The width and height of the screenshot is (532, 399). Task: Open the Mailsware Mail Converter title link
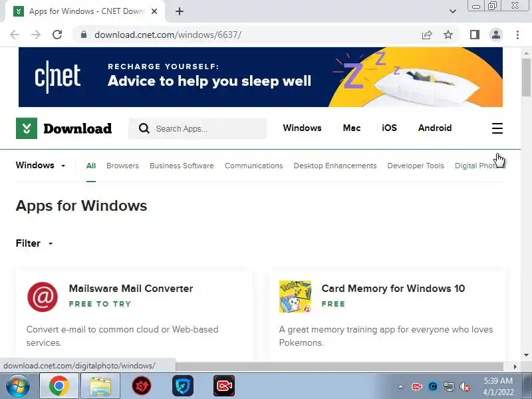click(131, 289)
